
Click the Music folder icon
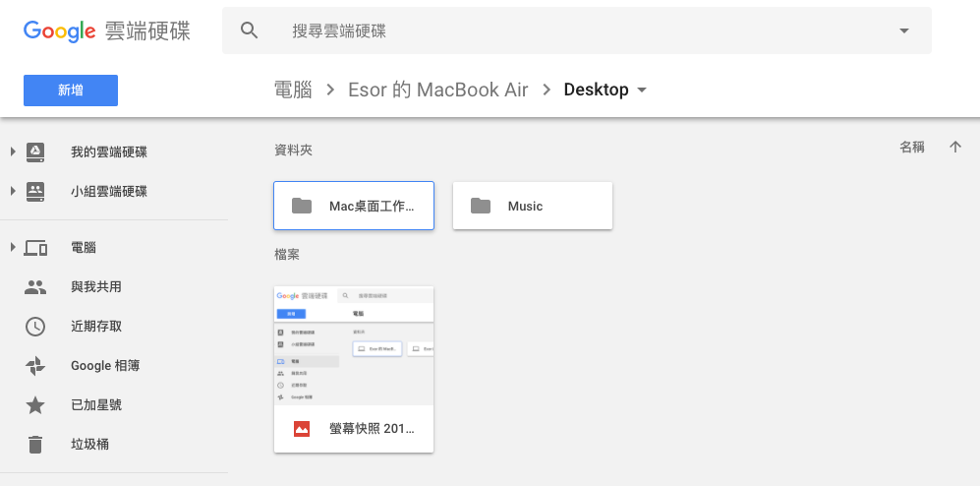coord(481,206)
